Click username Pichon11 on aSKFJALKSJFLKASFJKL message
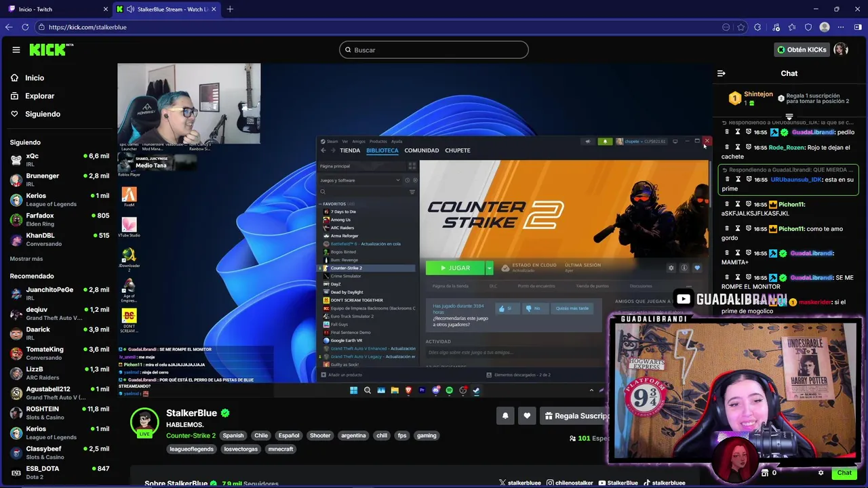The image size is (868, 488). [791, 204]
